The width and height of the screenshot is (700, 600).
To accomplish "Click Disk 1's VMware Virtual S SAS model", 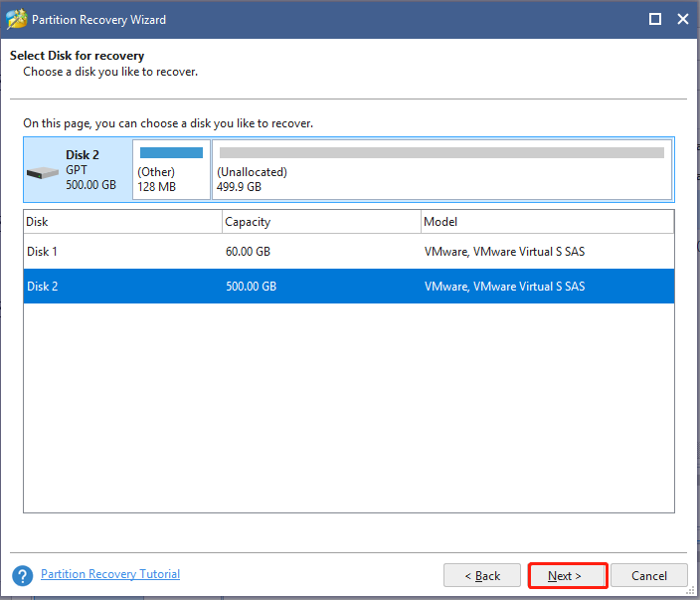I will [504, 252].
